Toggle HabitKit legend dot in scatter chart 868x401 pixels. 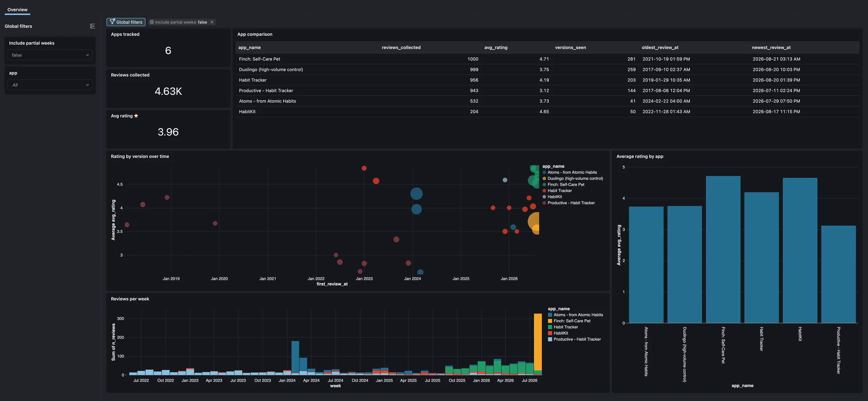coord(544,197)
